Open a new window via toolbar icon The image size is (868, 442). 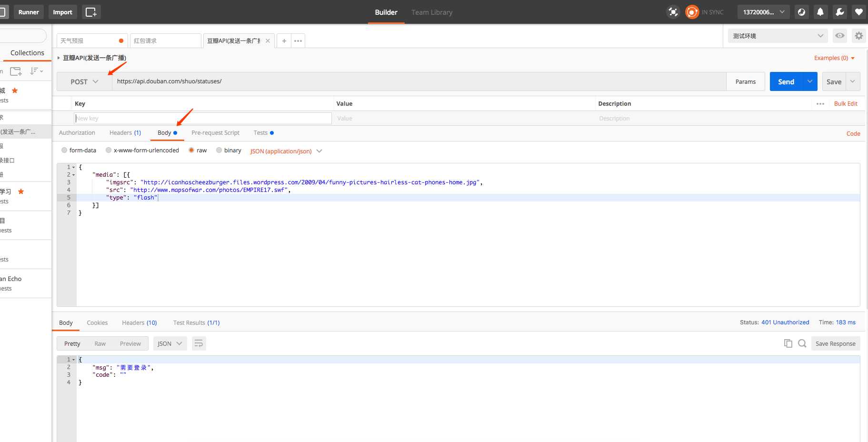91,12
